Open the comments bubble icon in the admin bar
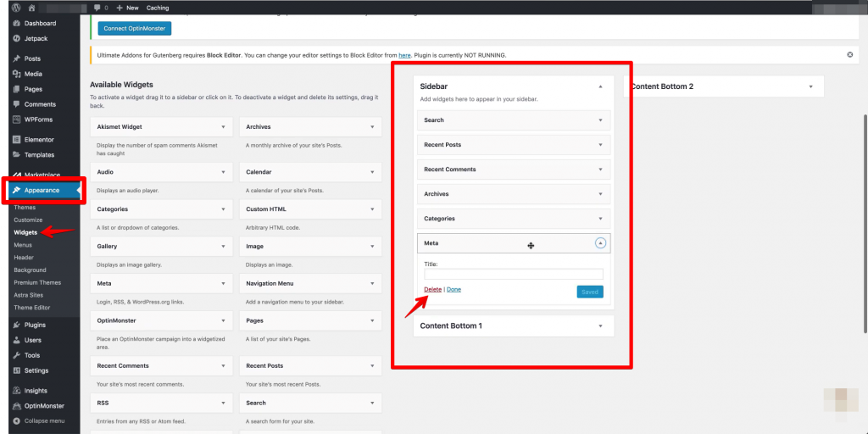The image size is (868, 434). pyautogui.click(x=97, y=8)
